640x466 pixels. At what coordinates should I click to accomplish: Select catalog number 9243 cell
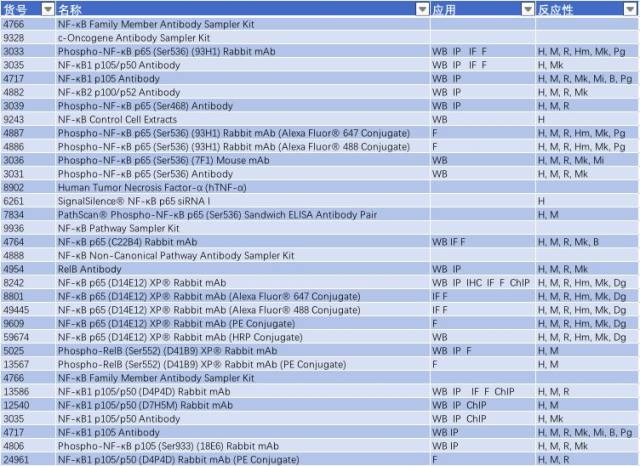[28, 120]
